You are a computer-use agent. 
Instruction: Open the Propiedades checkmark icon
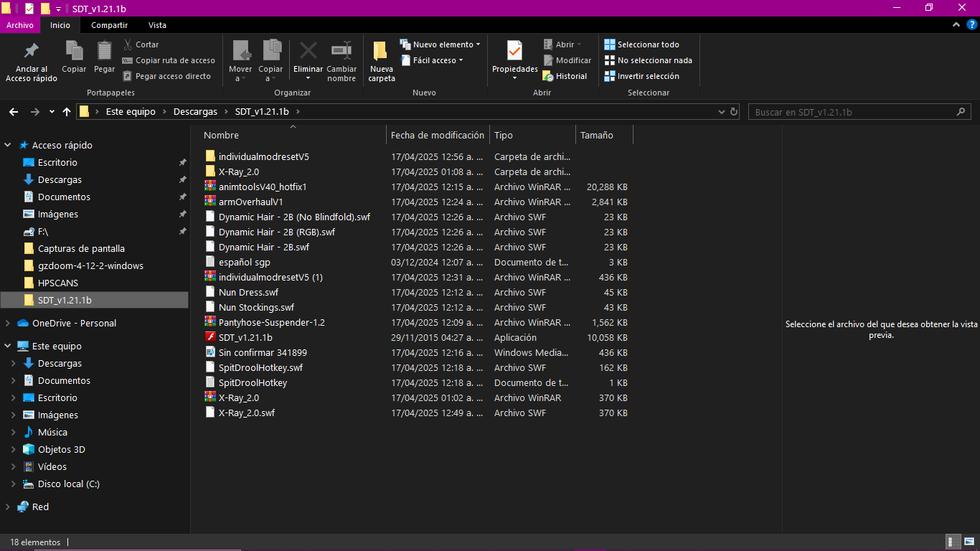click(x=514, y=51)
